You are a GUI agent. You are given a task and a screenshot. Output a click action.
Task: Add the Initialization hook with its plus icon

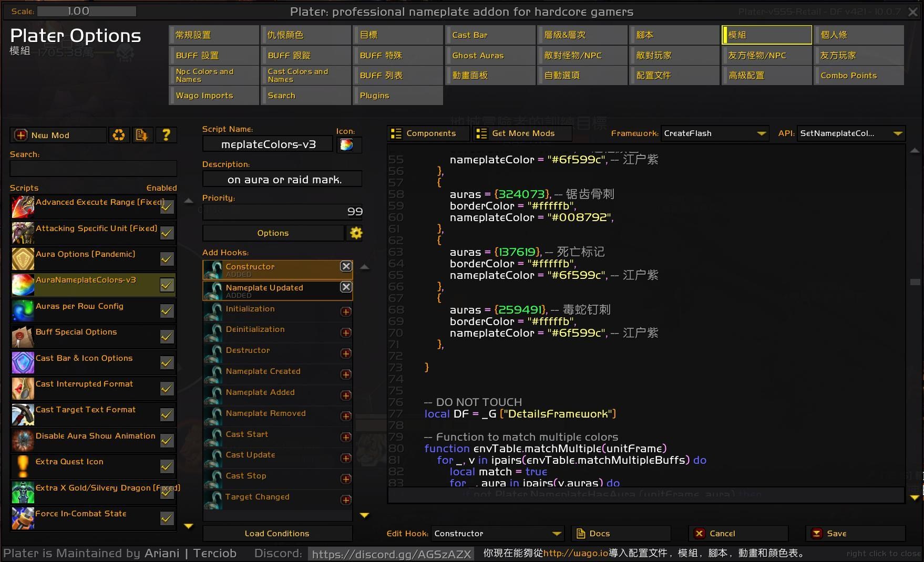[346, 312]
